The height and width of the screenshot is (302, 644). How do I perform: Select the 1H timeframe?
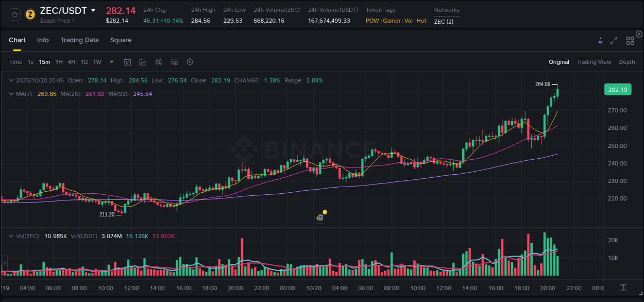(60, 61)
